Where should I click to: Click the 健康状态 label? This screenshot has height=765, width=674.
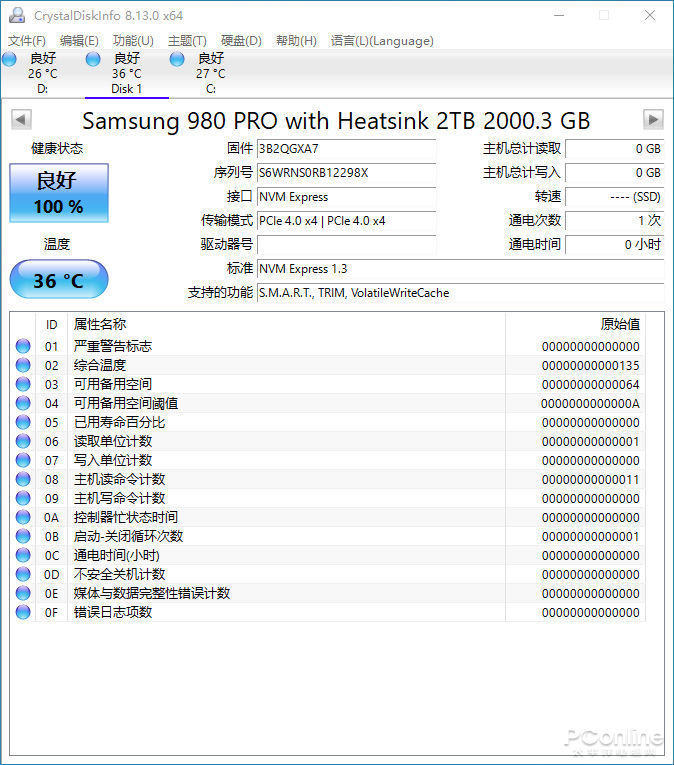pos(57,148)
